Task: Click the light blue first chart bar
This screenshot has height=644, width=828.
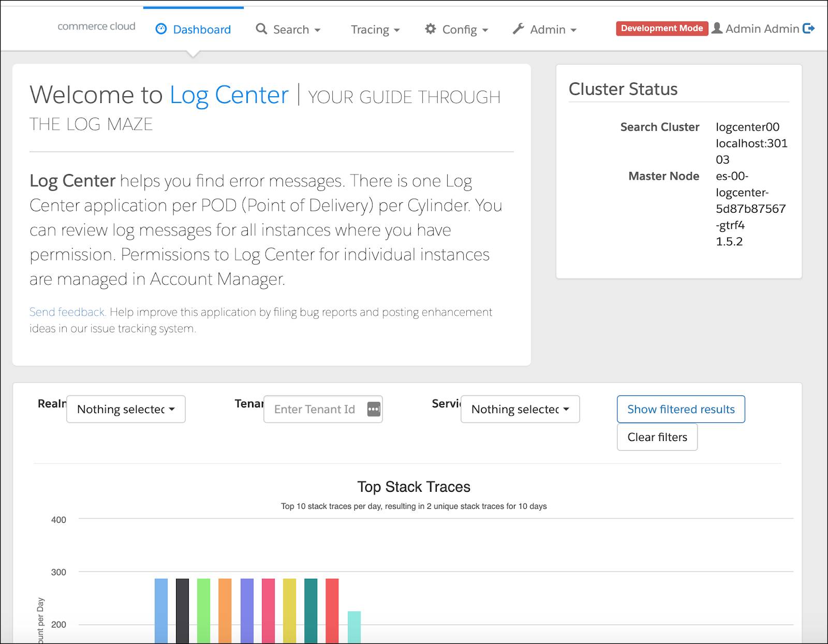Action: click(161, 611)
